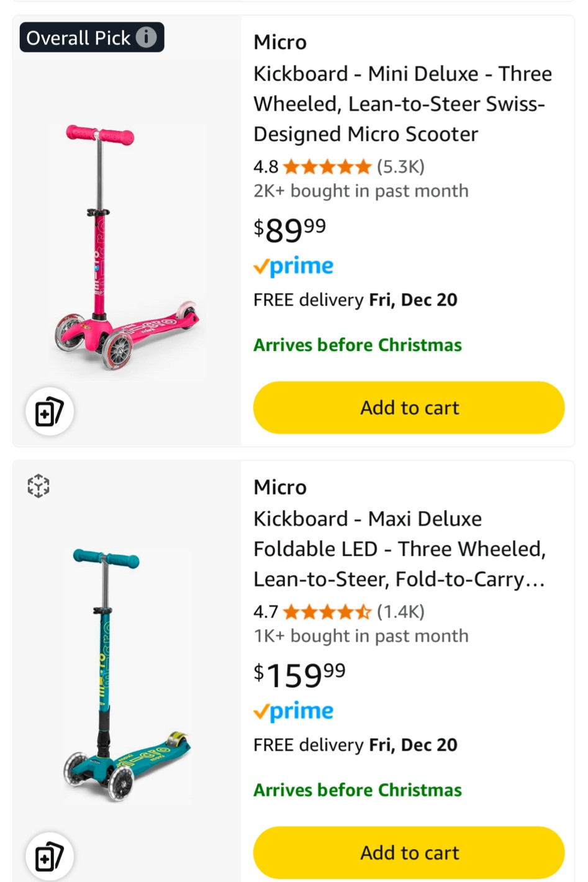Open the compare products icon below the pink scooter
Screen dimensions: 588x882
(x=50, y=411)
